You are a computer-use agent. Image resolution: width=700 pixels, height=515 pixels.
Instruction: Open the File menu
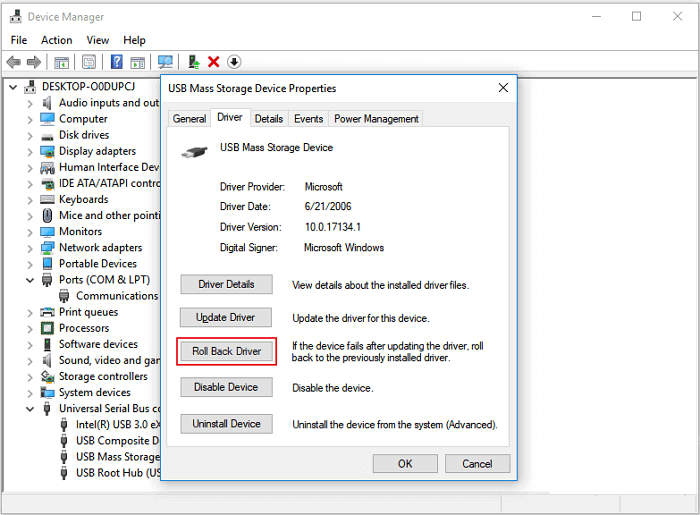tap(19, 40)
